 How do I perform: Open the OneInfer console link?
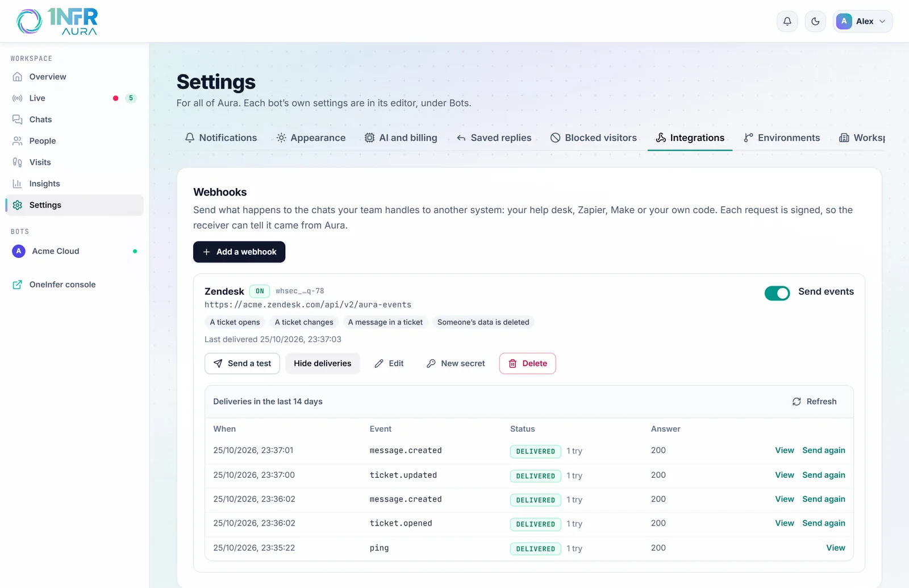point(74,285)
